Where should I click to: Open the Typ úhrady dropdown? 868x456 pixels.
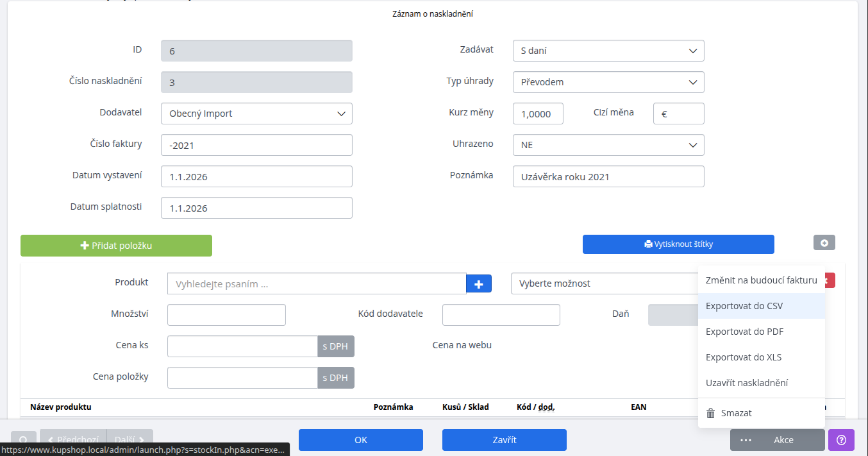tap(608, 82)
